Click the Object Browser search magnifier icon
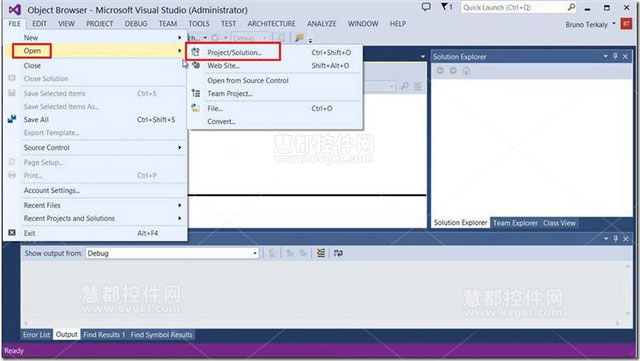 405,86
